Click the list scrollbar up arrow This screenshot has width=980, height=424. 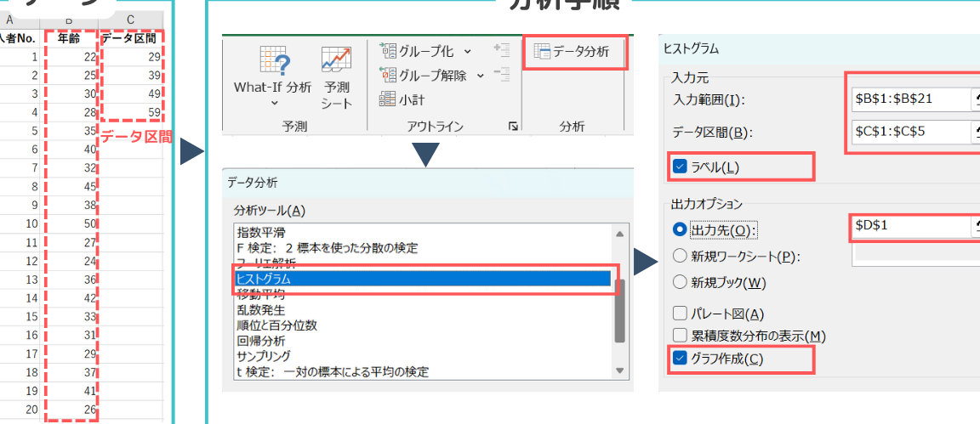(619, 234)
